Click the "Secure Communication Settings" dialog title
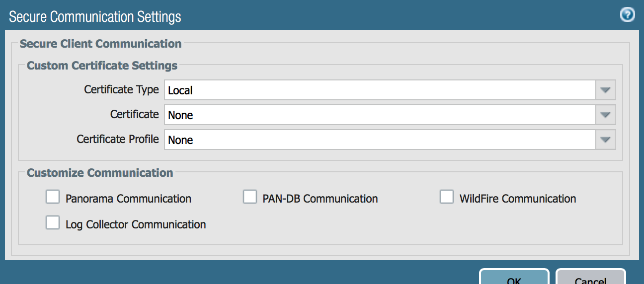644x284 pixels. click(x=95, y=17)
